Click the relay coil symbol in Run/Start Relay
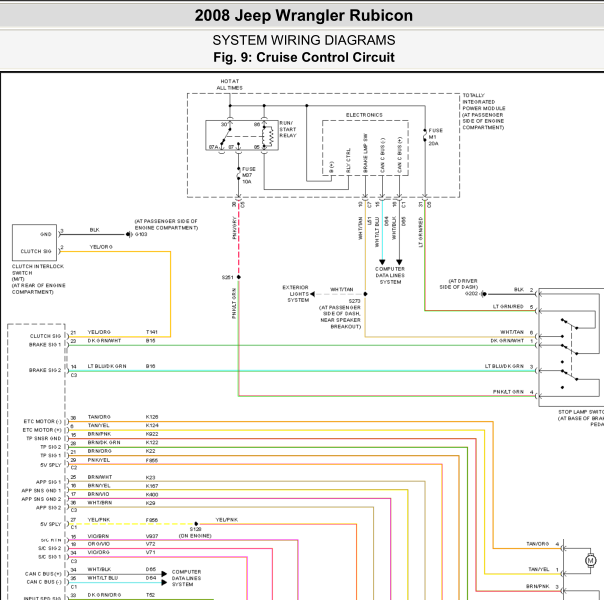Screen dimensions: 604x600 [x=268, y=136]
